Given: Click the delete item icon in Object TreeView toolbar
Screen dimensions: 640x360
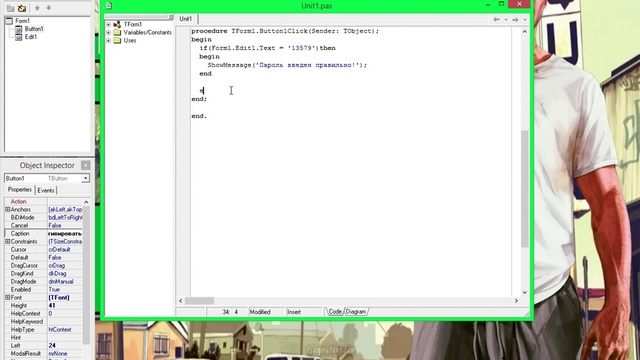Looking at the screenshot, I should click(22, 8).
